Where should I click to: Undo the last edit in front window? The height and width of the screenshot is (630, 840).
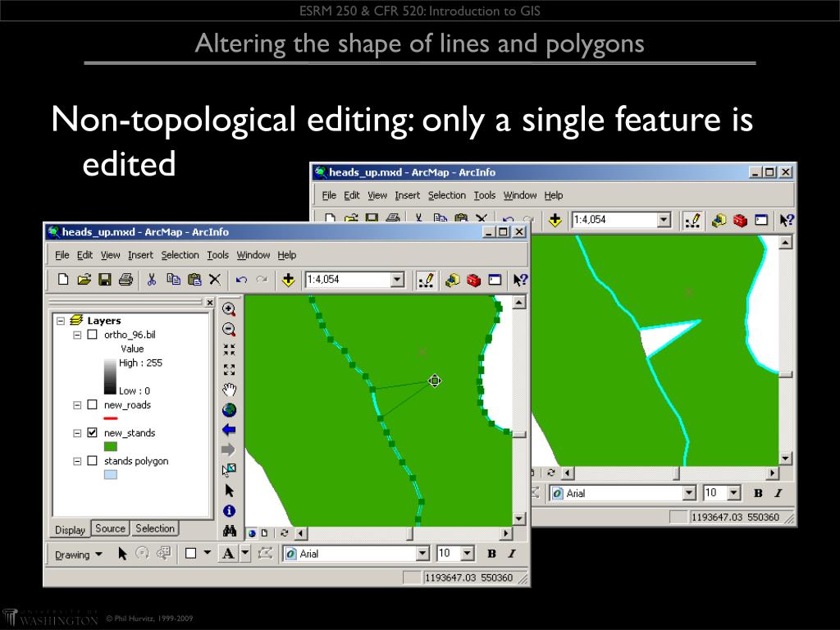241,280
